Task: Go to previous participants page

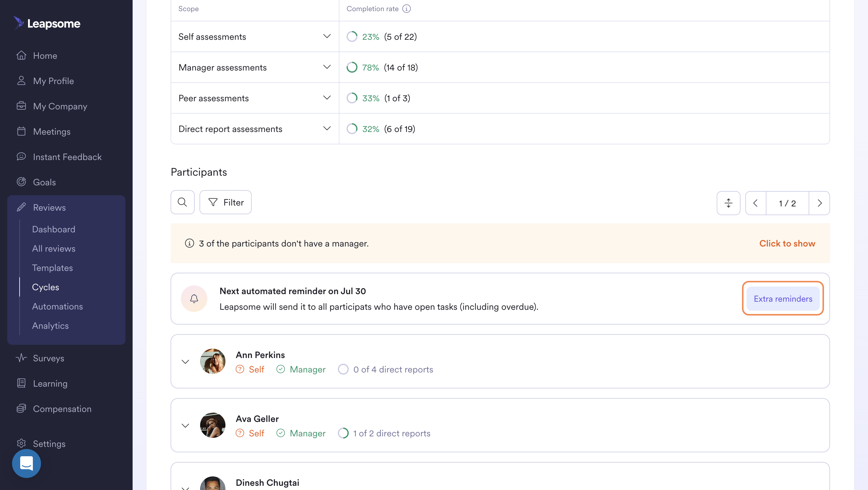Action: pos(756,203)
